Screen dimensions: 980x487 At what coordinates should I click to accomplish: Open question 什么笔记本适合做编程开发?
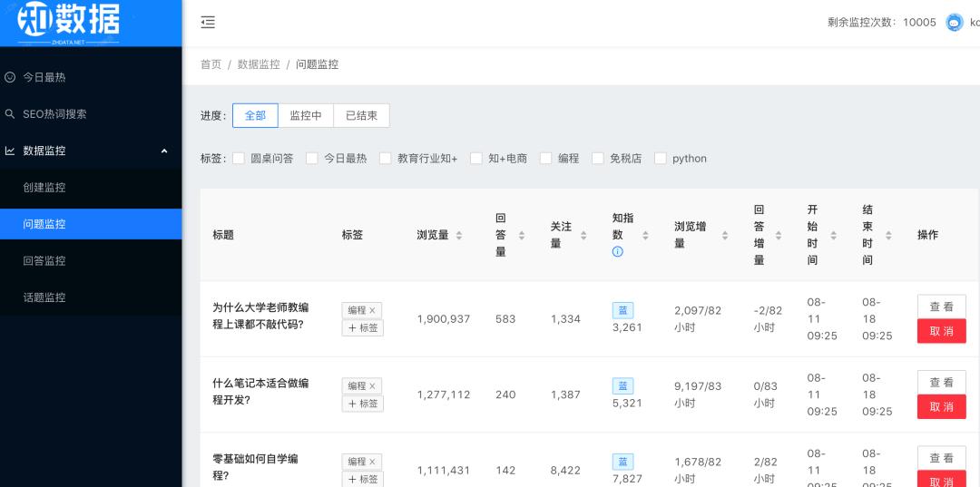tap(260, 392)
